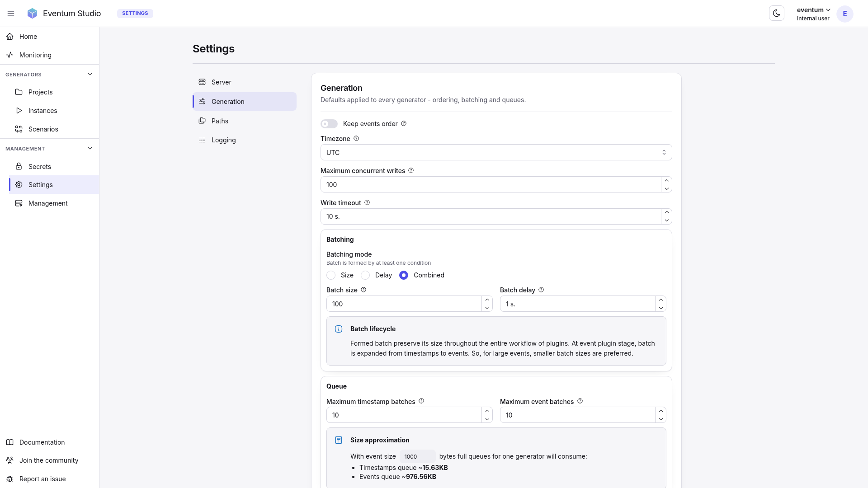Image resolution: width=868 pixels, height=488 pixels.
Task: Open Scenarios in sidebar
Action: (54, 129)
